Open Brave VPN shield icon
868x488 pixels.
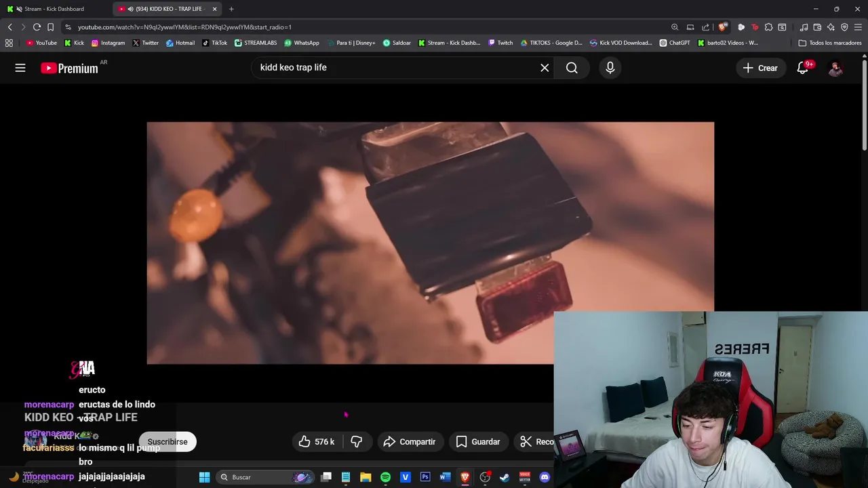pyautogui.click(x=844, y=27)
